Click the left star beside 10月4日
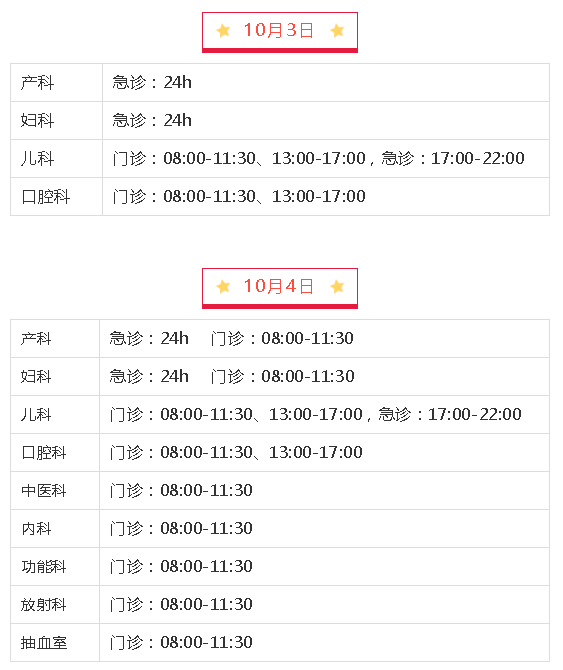563x670 pixels. click(x=223, y=286)
